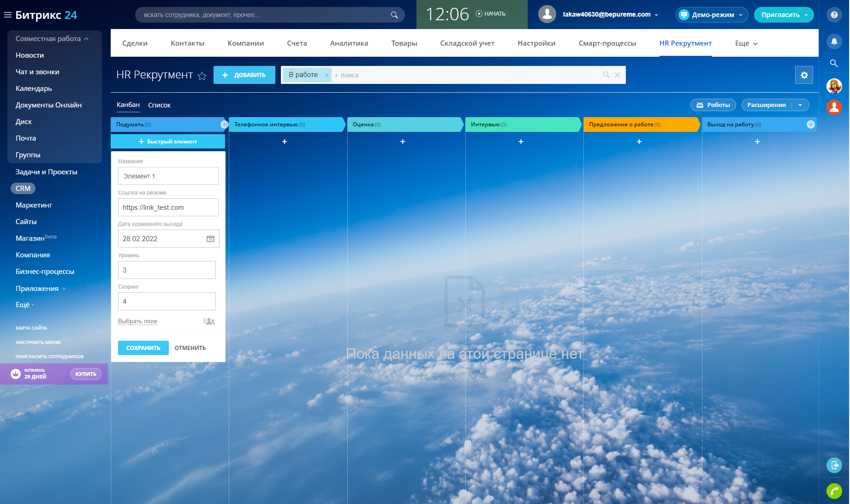This screenshot has width=850, height=504.
Task: Open the hamburger main menu
Action: tap(7, 15)
